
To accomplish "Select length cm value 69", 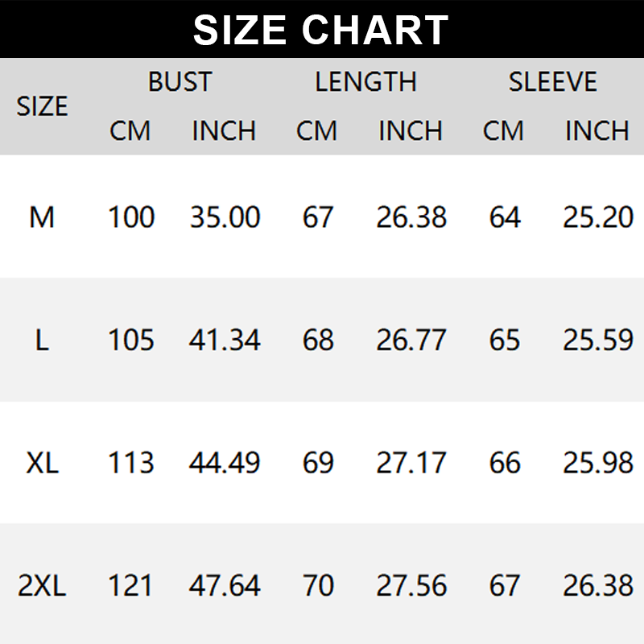I will [x=318, y=463].
